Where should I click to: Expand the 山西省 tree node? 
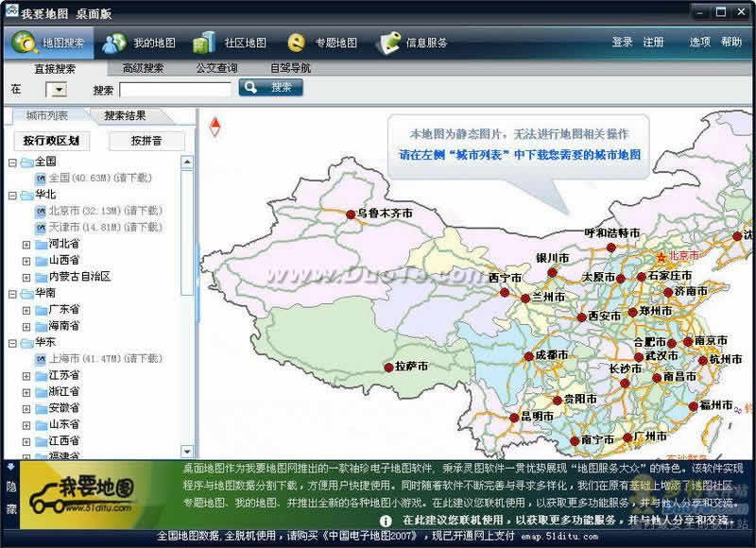pos(26,261)
